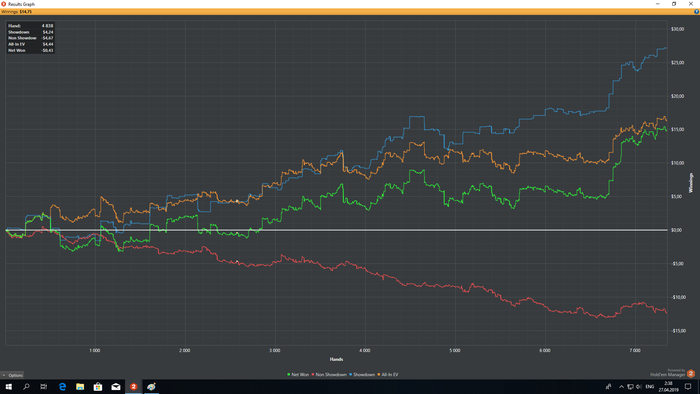Click the help icon on orange bar
Viewport: 700px width, 394px height.
pos(696,12)
